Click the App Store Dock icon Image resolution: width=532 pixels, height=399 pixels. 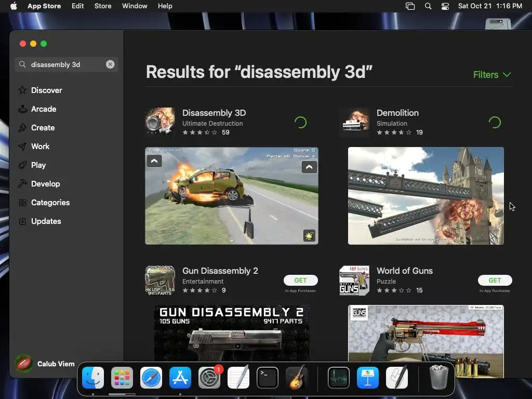[x=180, y=378]
